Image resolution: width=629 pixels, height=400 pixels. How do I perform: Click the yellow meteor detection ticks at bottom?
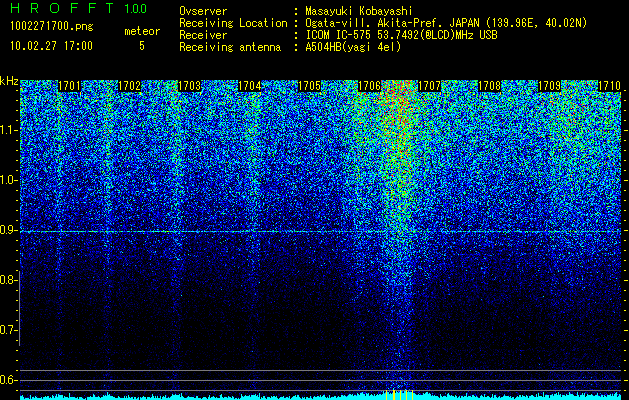(399, 395)
